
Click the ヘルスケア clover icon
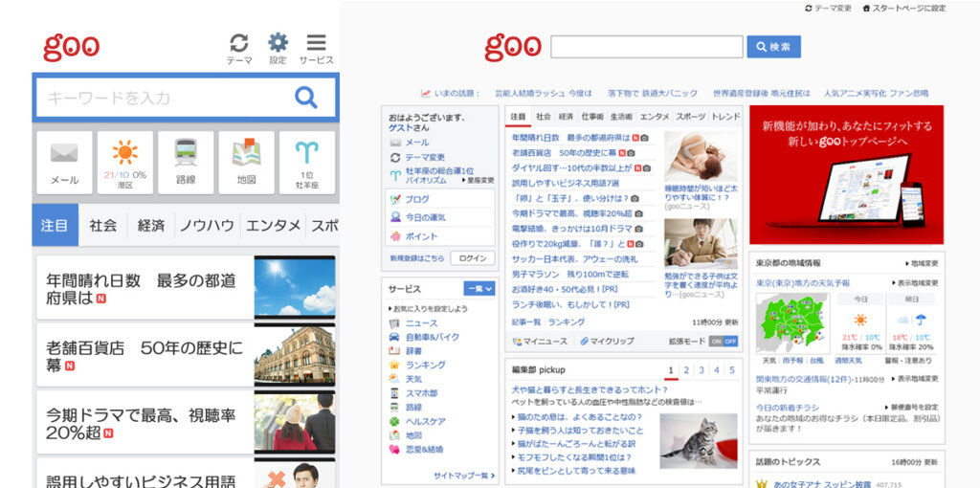[394, 421]
